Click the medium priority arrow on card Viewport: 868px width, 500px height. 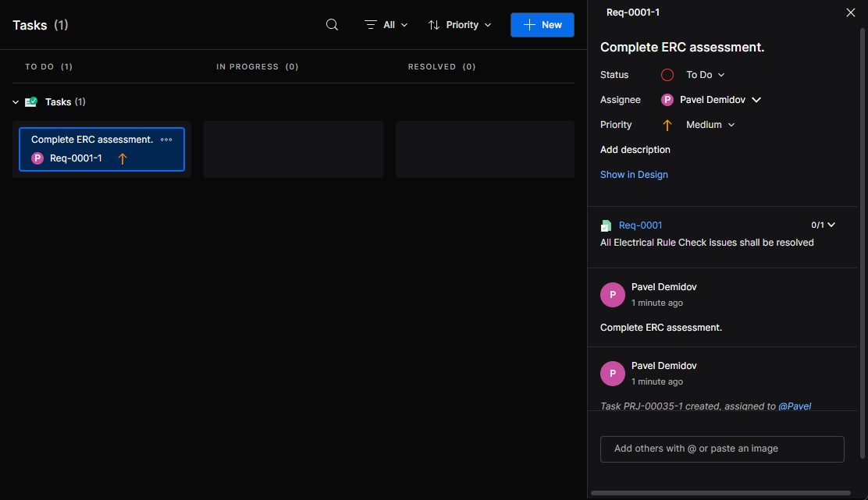point(123,159)
